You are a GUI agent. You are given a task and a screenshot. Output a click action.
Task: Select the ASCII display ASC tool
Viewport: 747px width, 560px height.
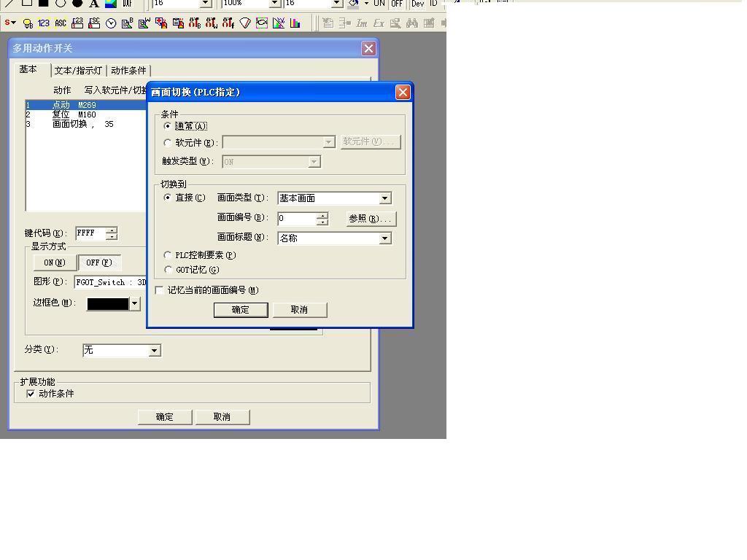61,23
